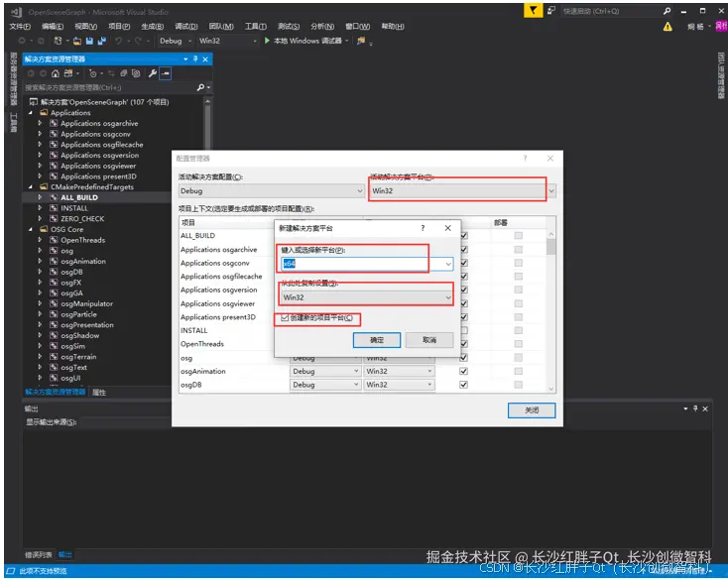Click the undo arrow icon
This screenshot has height=581, width=728.
point(118,41)
